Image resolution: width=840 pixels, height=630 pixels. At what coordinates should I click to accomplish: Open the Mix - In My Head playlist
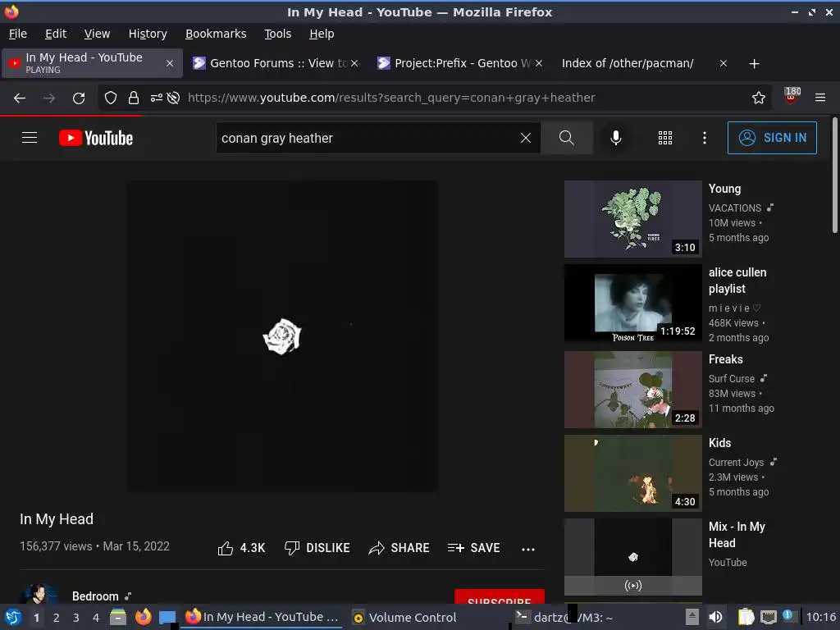(x=632, y=557)
